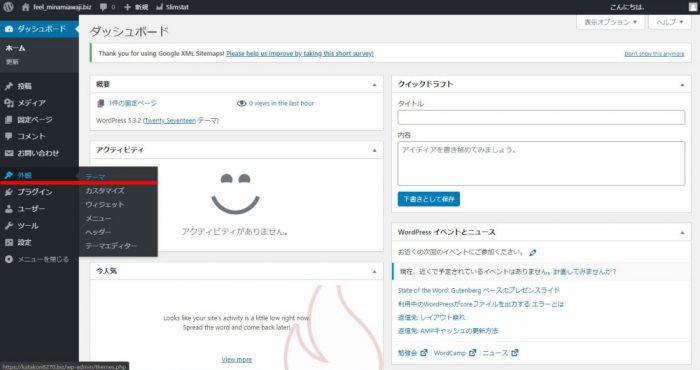The image size is (700, 370).
Task: Select ウィジェット in the 外観 submenu
Action: (105, 204)
